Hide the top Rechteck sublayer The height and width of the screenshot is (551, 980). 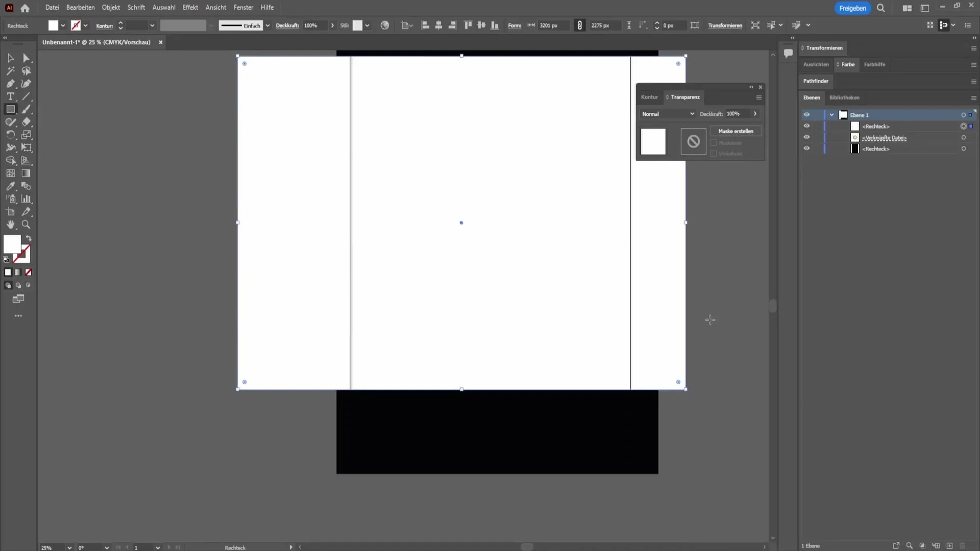[806, 126]
